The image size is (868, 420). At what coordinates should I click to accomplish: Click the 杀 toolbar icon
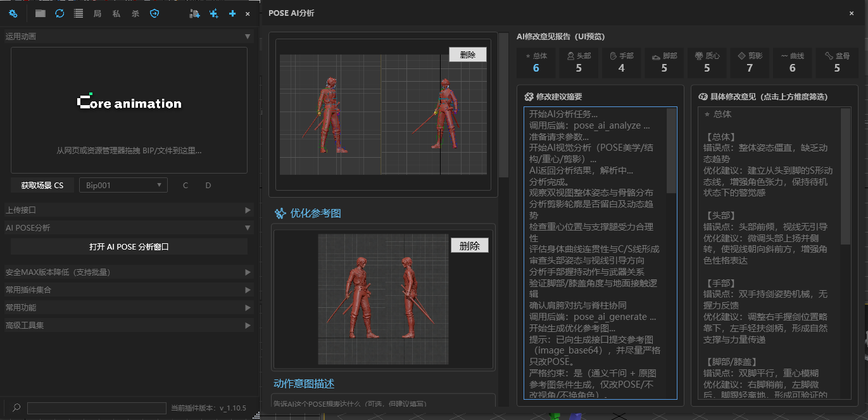click(135, 13)
